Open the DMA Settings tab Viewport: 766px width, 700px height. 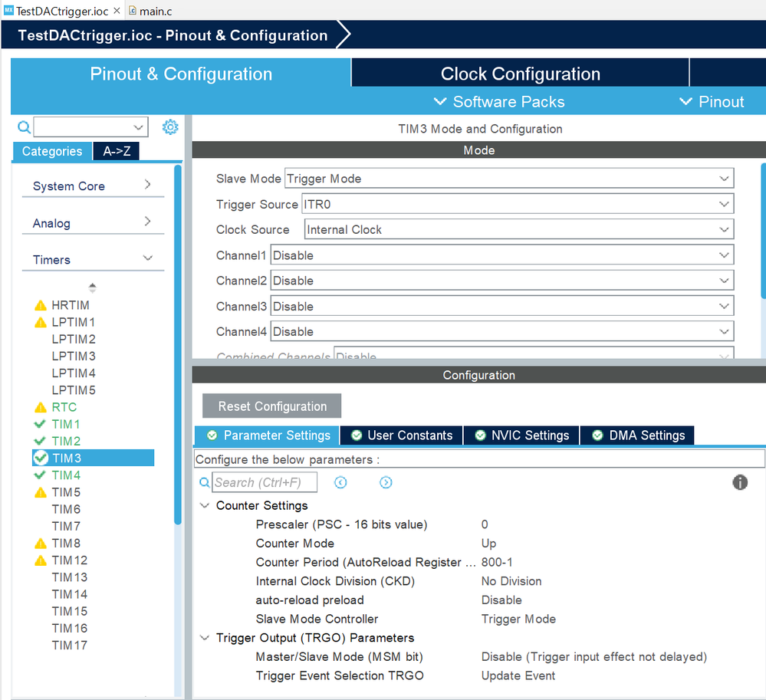[637, 435]
